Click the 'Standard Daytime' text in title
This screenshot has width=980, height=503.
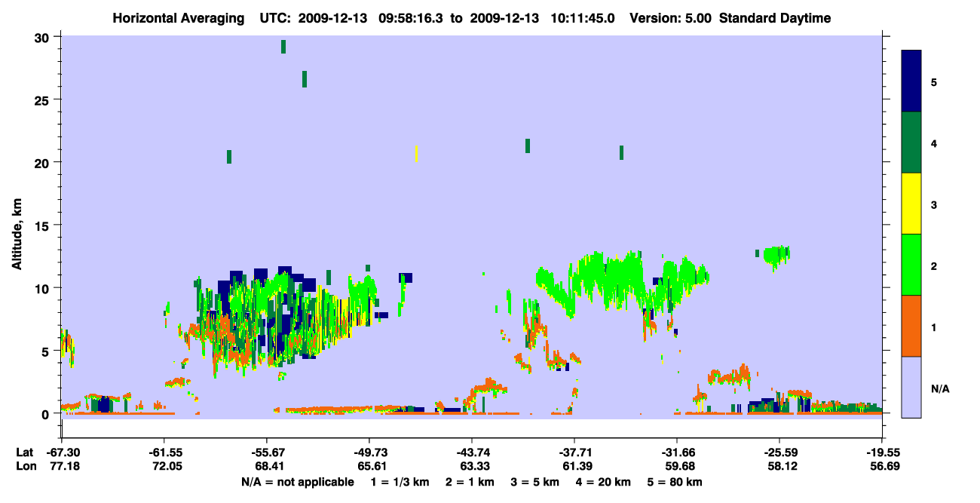[775, 18]
